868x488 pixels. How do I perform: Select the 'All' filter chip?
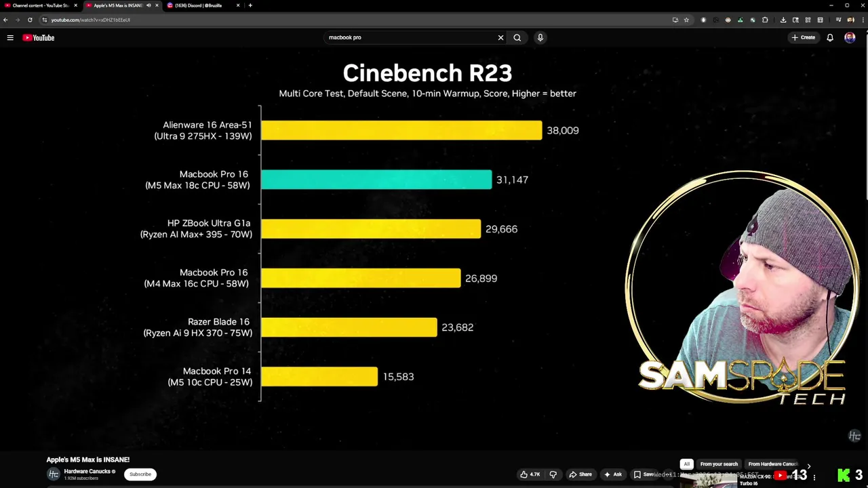coord(686,464)
